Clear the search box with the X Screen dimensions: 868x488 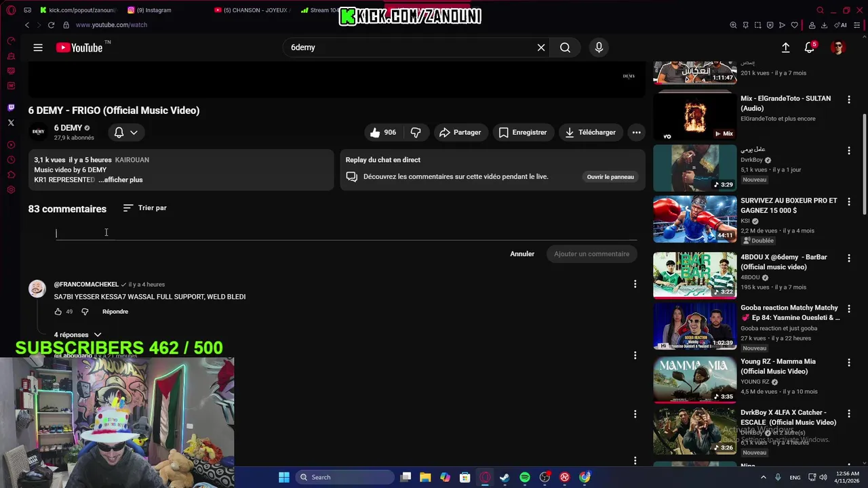pyautogui.click(x=541, y=47)
